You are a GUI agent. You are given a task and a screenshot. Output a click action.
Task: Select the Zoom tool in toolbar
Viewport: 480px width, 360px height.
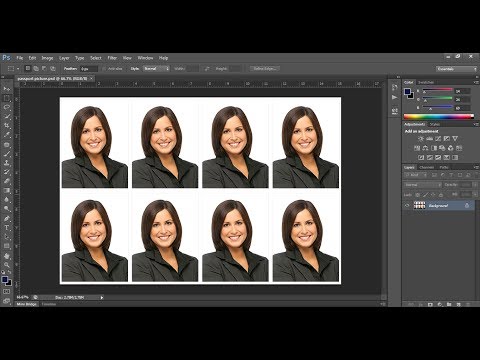click(x=7, y=265)
